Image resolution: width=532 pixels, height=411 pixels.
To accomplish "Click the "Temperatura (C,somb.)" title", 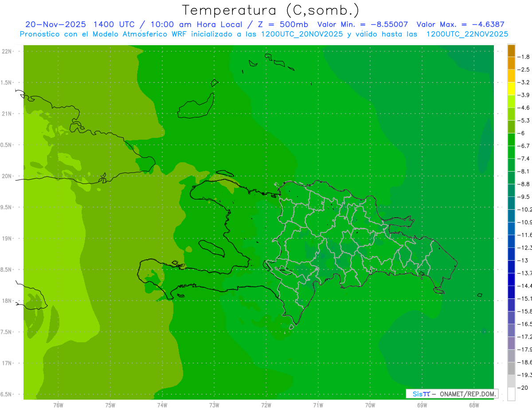I will 271,10.
